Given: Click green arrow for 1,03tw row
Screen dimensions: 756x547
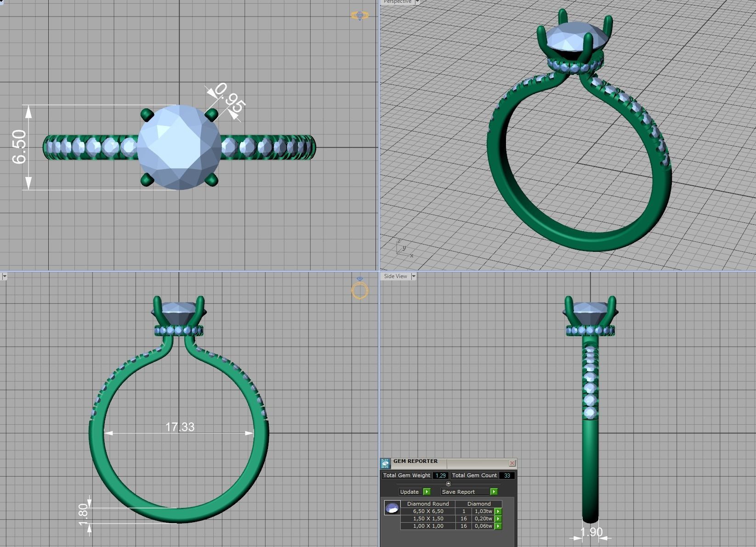Looking at the screenshot, I should click(498, 511).
